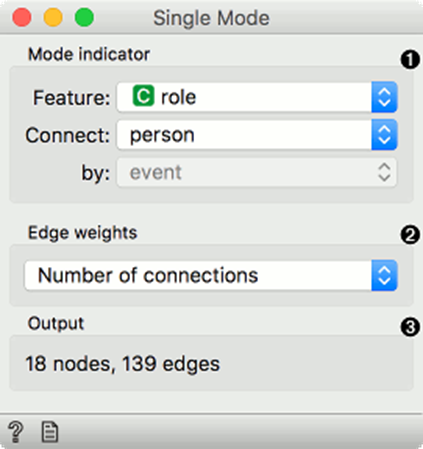
Task: Open the Feature dropdown showing role
Action: 257,97
